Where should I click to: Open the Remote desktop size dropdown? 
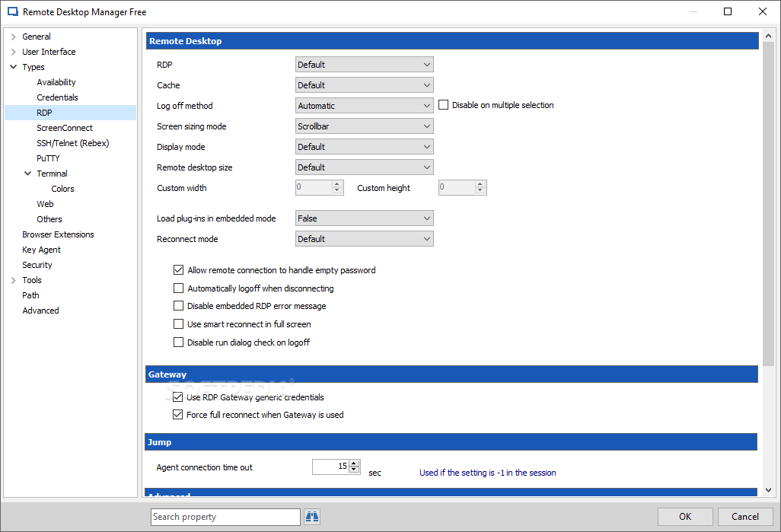[x=364, y=167]
